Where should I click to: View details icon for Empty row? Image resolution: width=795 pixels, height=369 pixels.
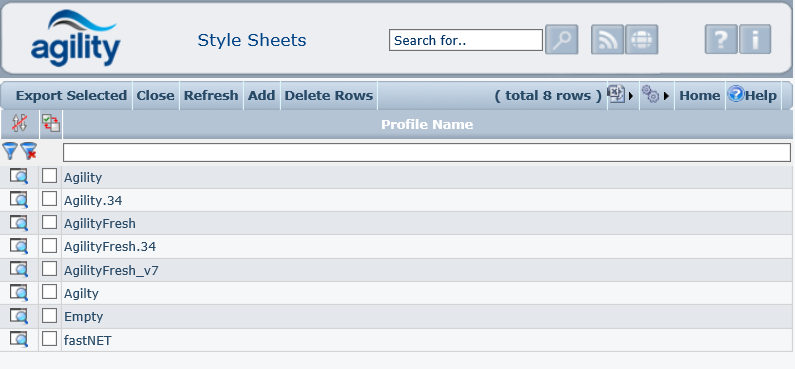[x=19, y=316]
